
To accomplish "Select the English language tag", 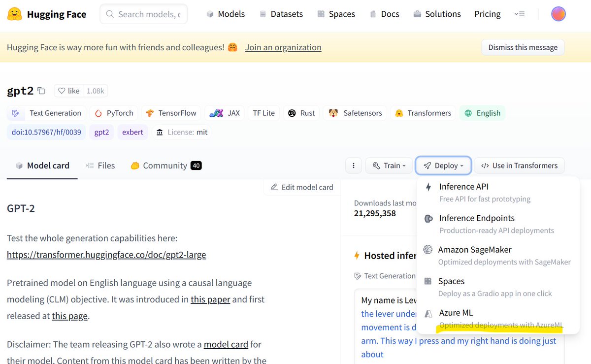I will coord(482,113).
